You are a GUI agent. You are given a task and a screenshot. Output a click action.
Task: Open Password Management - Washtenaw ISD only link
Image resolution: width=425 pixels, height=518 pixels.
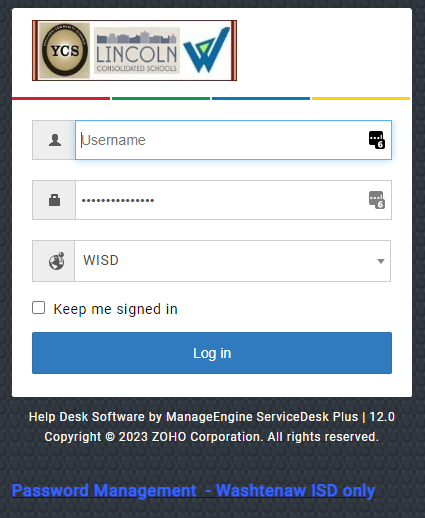point(194,491)
